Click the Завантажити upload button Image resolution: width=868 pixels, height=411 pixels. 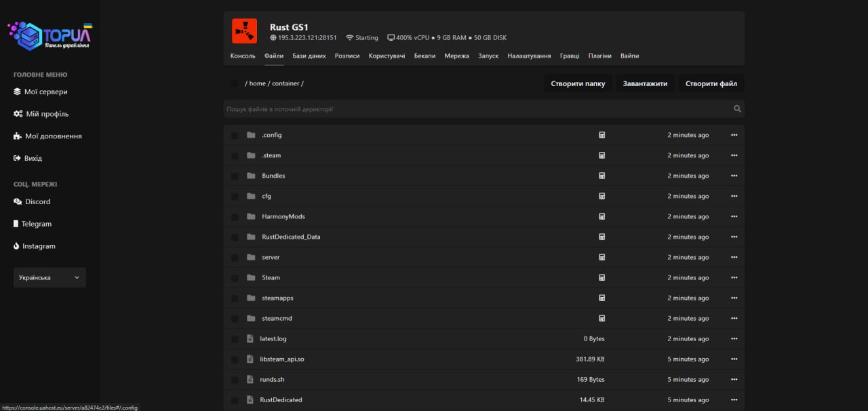(645, 83)
